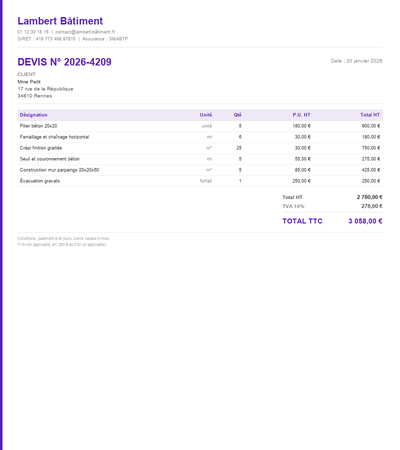Click the P.U. HT column header
The width and height of the screenshot is (400, 450).
click(301, 115)
